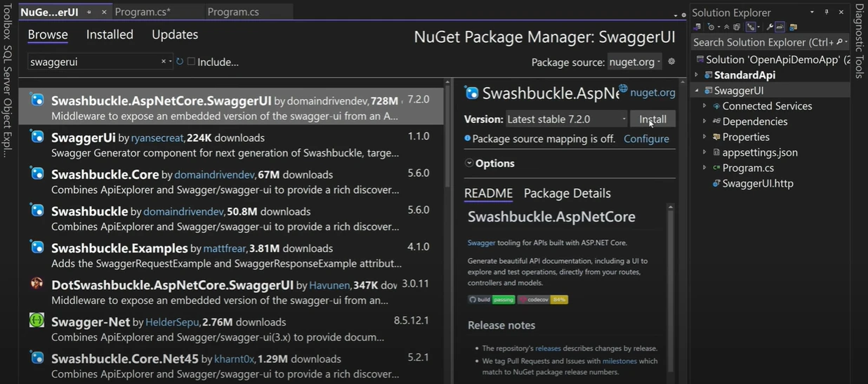This screenshot has width=868, height=384.
Task: Open the Package source dropdown
Action: tap(634, 62)
